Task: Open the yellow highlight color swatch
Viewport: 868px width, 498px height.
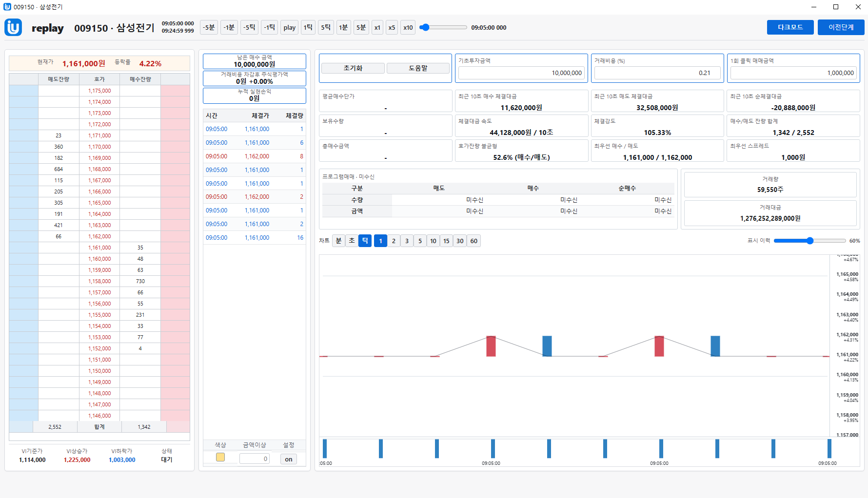Action: [x=220, y=457]
